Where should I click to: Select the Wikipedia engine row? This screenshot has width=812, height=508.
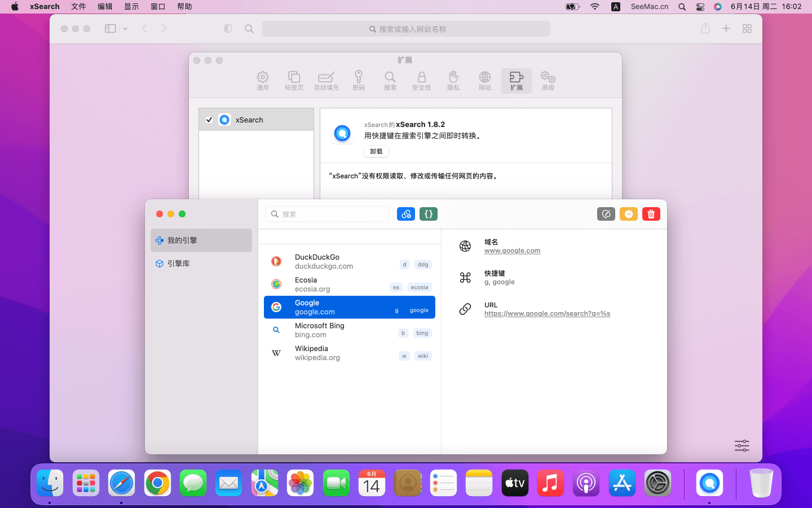point(350,353)
